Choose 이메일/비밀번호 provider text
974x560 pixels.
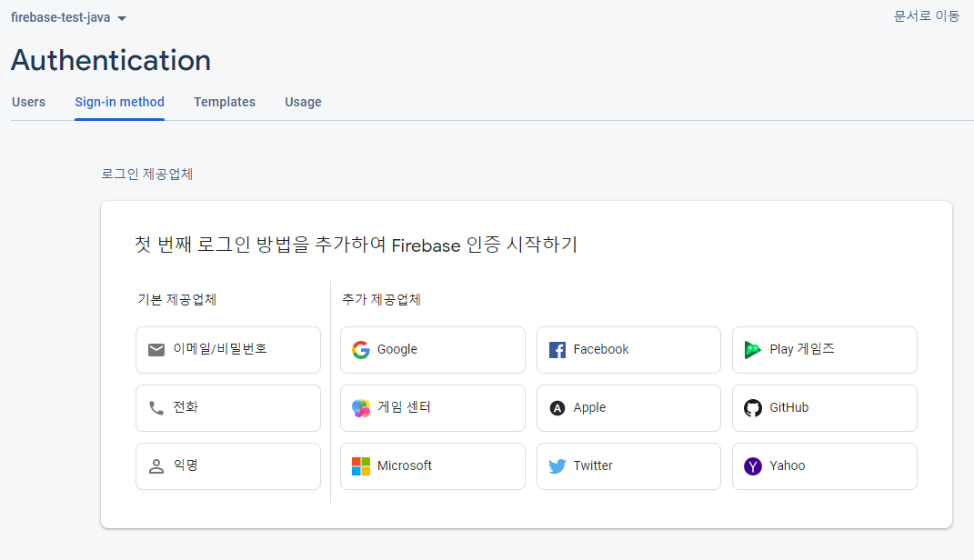click(x=220, y=349)
